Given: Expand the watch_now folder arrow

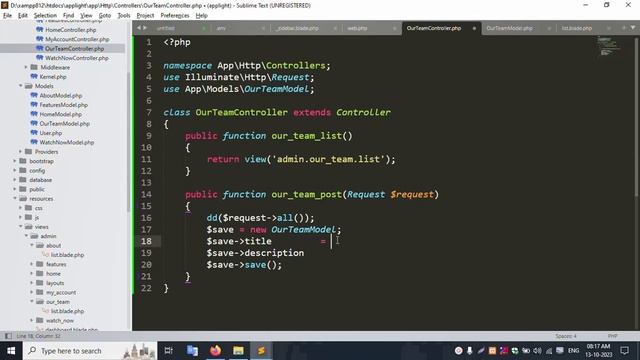Looking at the screenshot, I should click(32, 320).
